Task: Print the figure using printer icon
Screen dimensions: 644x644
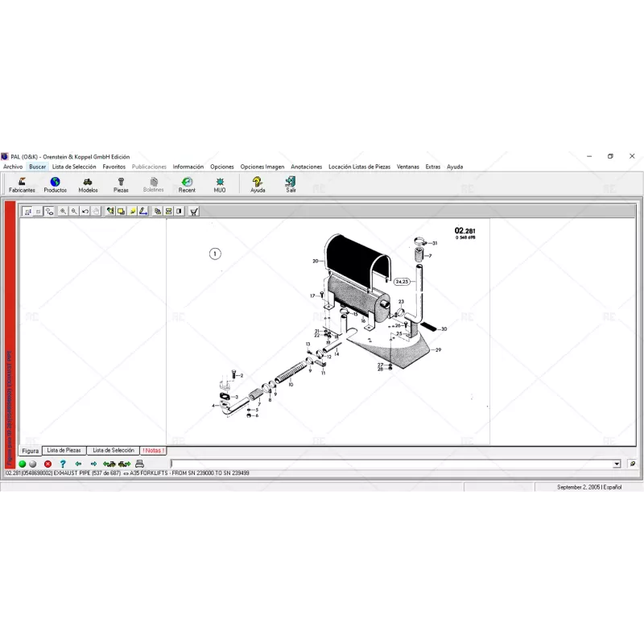Action: pyautogui.click(x=139, y=464)
